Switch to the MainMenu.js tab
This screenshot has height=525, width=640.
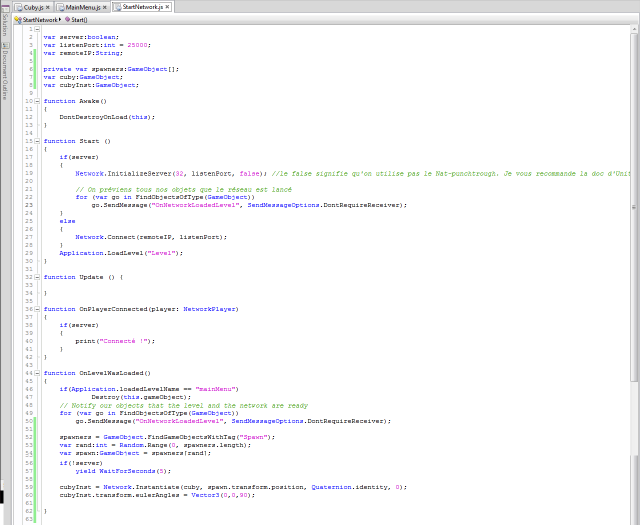(x=82, y=7)
